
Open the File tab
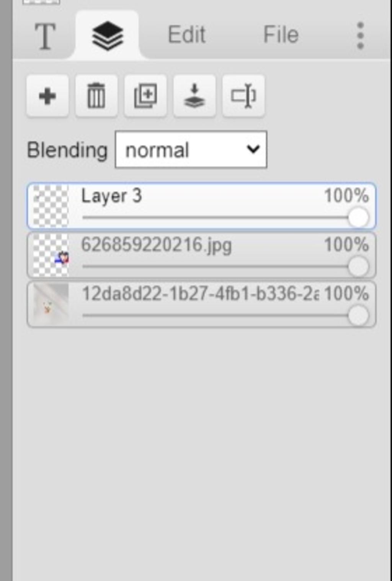pyautogui.click(x=281, y=35)
